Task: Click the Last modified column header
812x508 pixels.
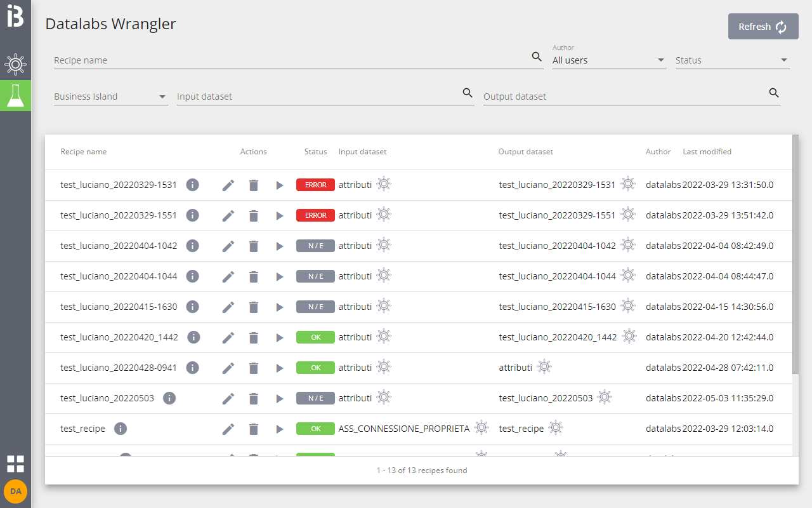Action: 707,152
